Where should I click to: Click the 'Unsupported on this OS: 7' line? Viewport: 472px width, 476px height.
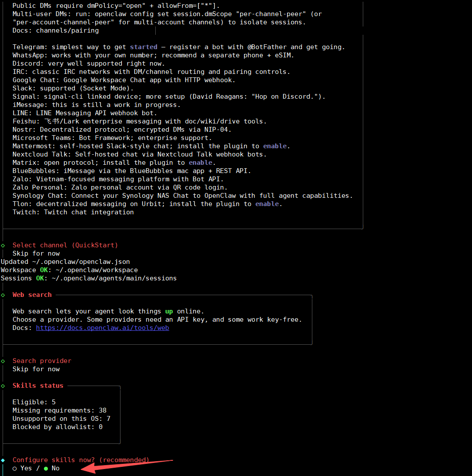pyautogui.click(x=61, y=419)
